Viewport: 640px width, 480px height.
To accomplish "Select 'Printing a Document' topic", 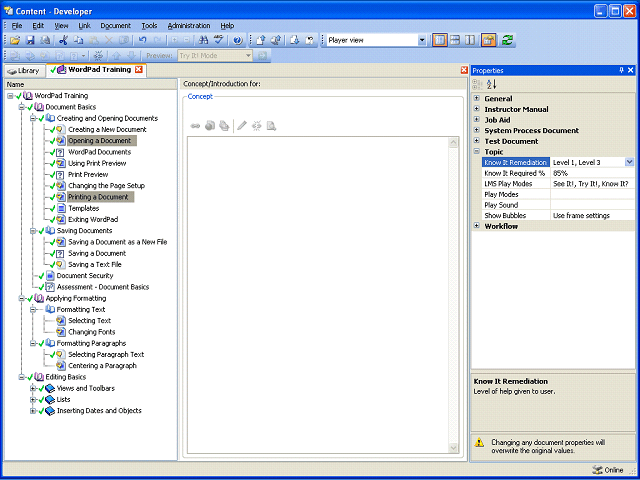I will pyautogui.click(x=98, y=197).
